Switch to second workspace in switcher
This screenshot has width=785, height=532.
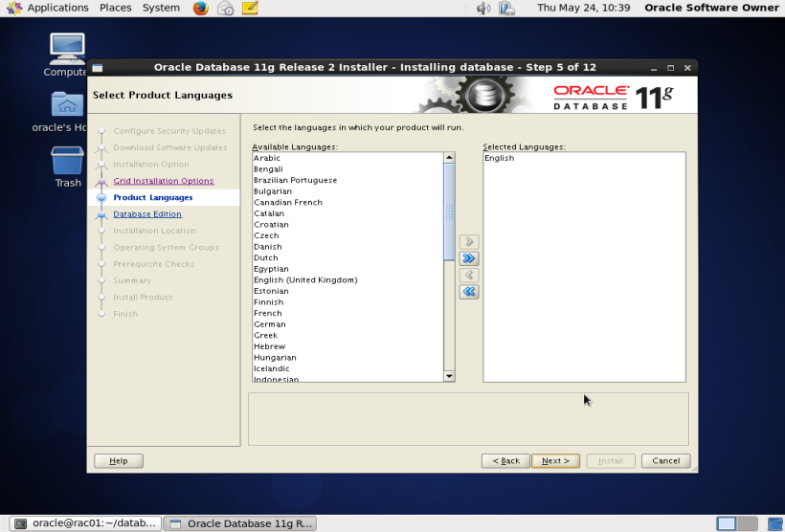[748, 524]
